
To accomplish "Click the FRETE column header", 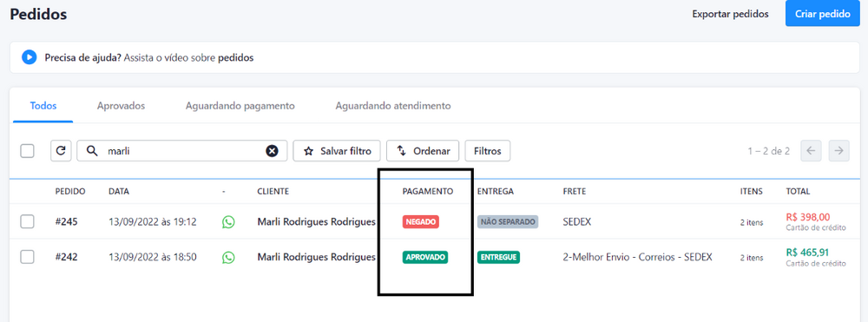I will coord(574,192).
